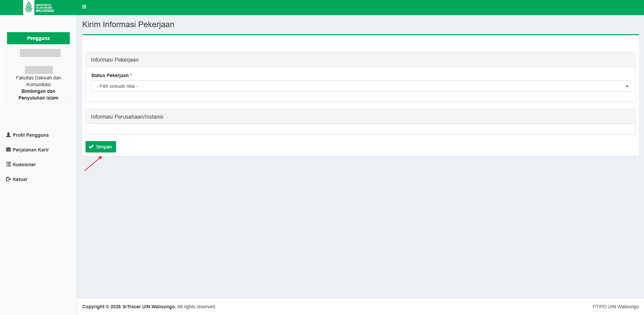The height and width of the screenshot is (315, 644).
Task: Click the Informasi Perusahaan/Instansi panel header
Action: point(127,117)
